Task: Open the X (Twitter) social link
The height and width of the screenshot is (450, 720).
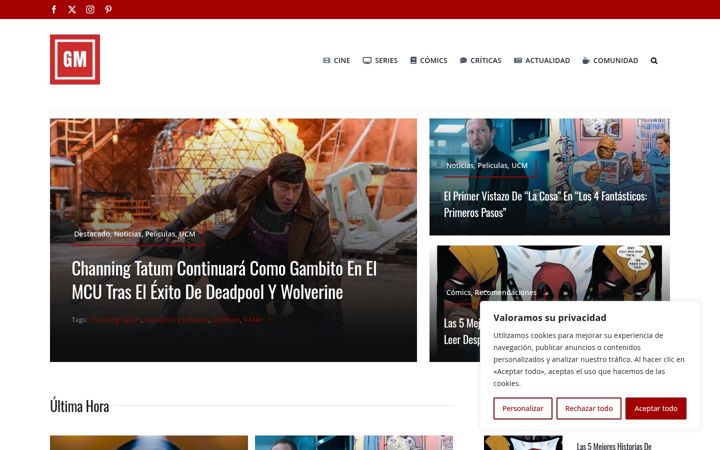Action: coord(72,10)
